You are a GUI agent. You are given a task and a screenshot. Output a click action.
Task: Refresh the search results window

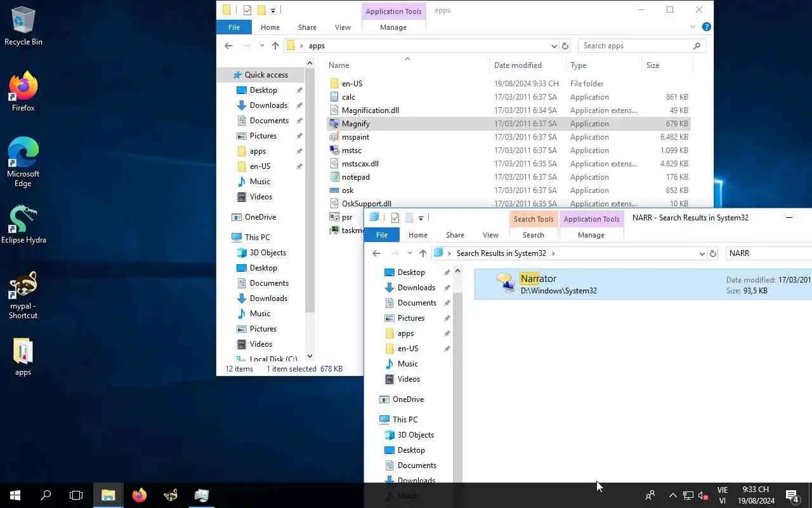coord(713,253)
